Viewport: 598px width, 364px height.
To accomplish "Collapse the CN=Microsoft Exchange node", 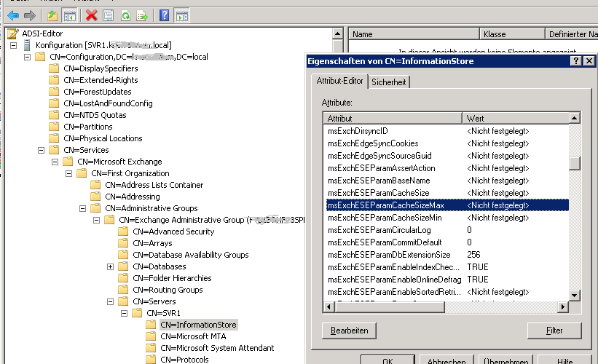I will [55, 162].
